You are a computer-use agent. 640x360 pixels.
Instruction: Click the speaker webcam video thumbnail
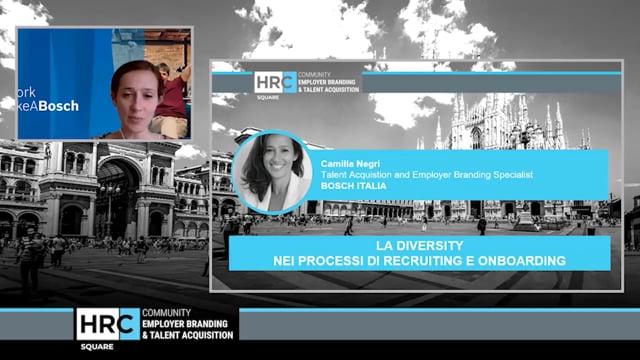click(x=104, y=84)
